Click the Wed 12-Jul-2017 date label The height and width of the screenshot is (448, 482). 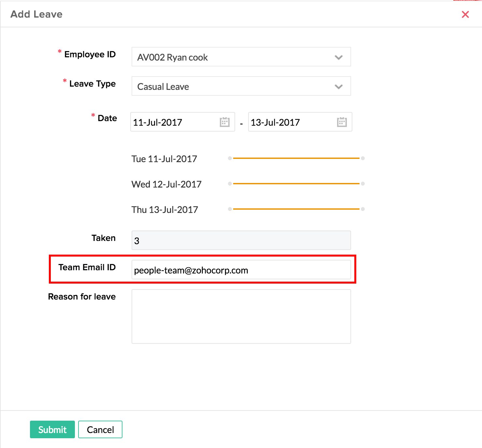pyautogui.click(x=166, y=184)
